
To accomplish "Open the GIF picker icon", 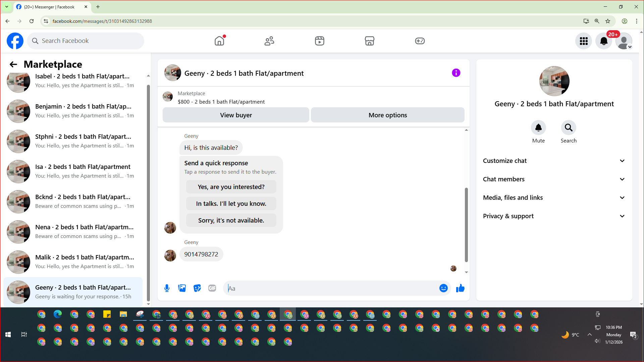I will coord(212,288).
